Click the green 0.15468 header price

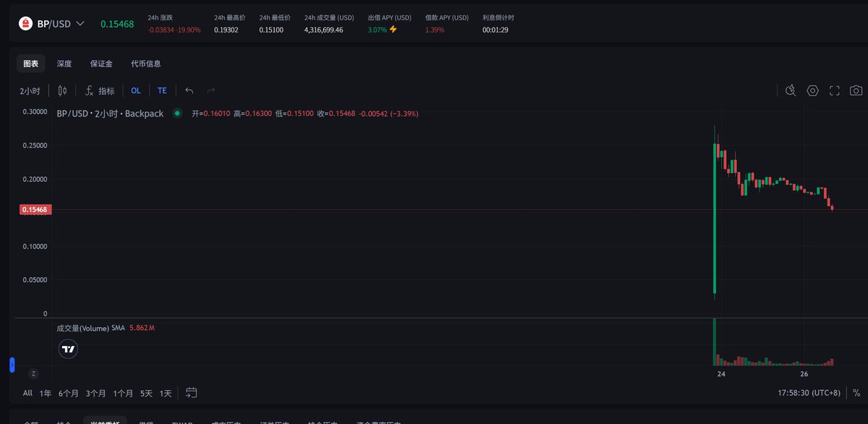click(117, 24)
